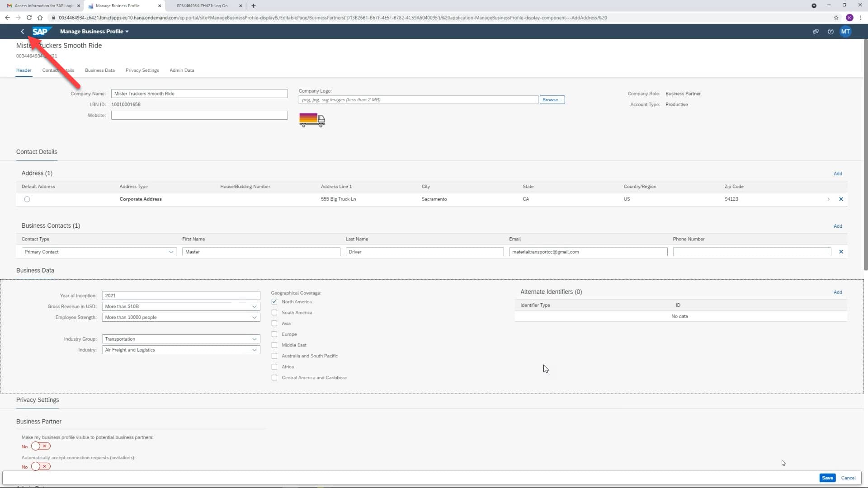Toggle business profile visibility switch
The width and height of the screenshot is (868, 488).
pyautogui.click(x=41, y=446)
